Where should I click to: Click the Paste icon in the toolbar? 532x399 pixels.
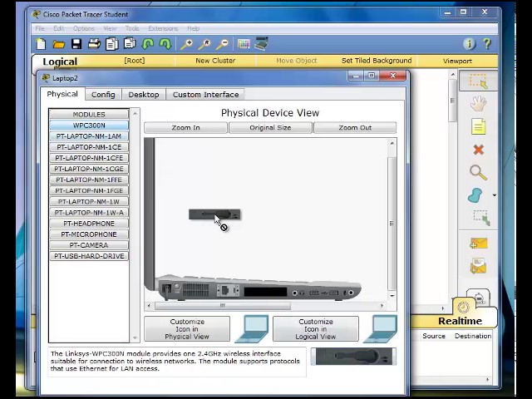130,44
